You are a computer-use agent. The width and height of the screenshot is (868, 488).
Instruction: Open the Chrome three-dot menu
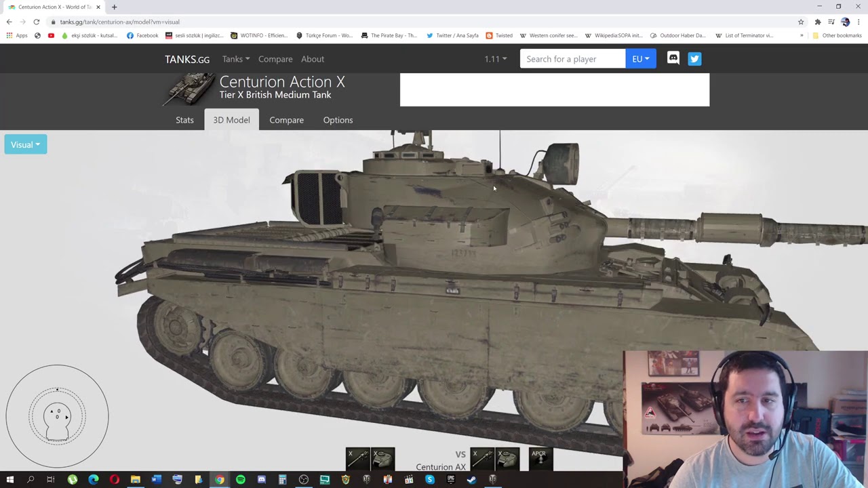(859, 22)
